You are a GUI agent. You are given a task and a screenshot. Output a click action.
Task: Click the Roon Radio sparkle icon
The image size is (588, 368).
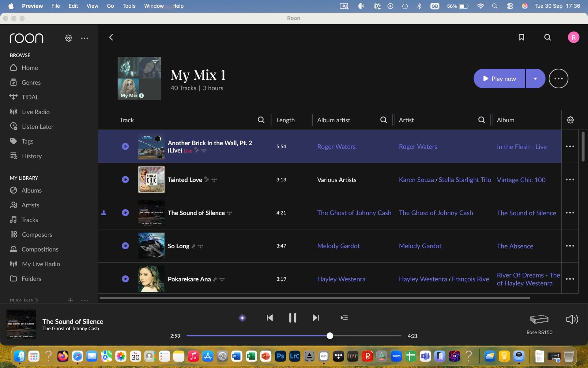(x=242, y=318)
